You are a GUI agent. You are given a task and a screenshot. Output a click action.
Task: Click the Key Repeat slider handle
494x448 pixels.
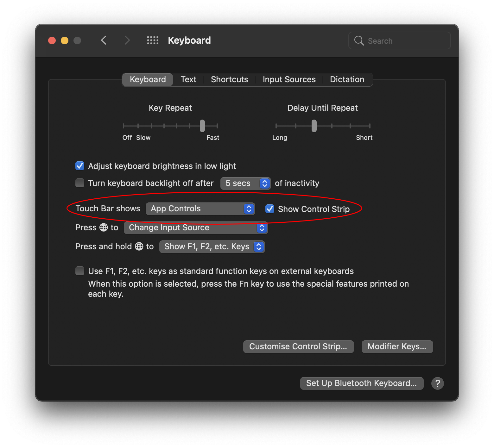click(202, 126)
